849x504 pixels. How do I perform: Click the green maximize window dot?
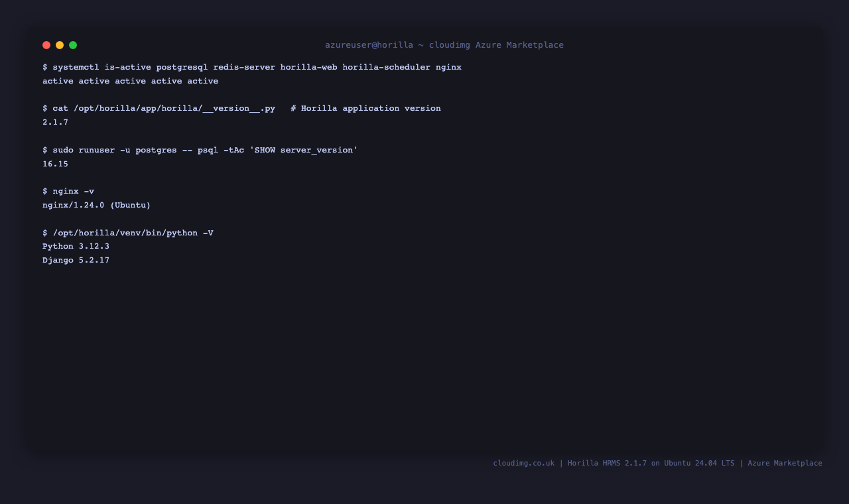coord(73,45)
